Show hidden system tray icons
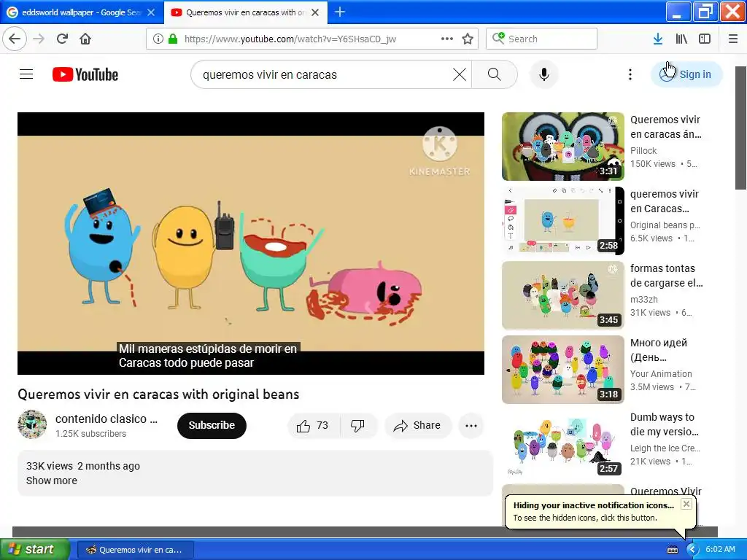 click(692, 550)
